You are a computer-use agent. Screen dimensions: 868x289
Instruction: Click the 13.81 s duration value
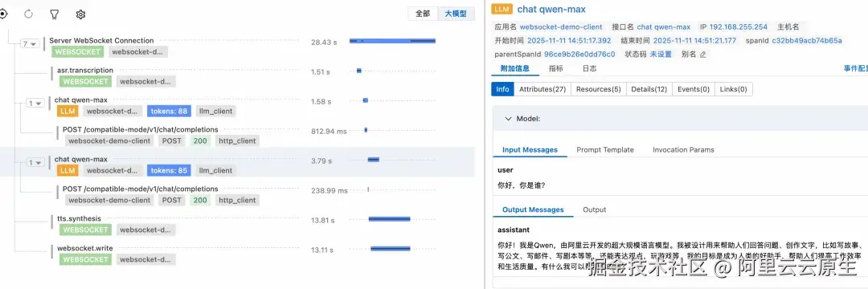click(322, 221)
